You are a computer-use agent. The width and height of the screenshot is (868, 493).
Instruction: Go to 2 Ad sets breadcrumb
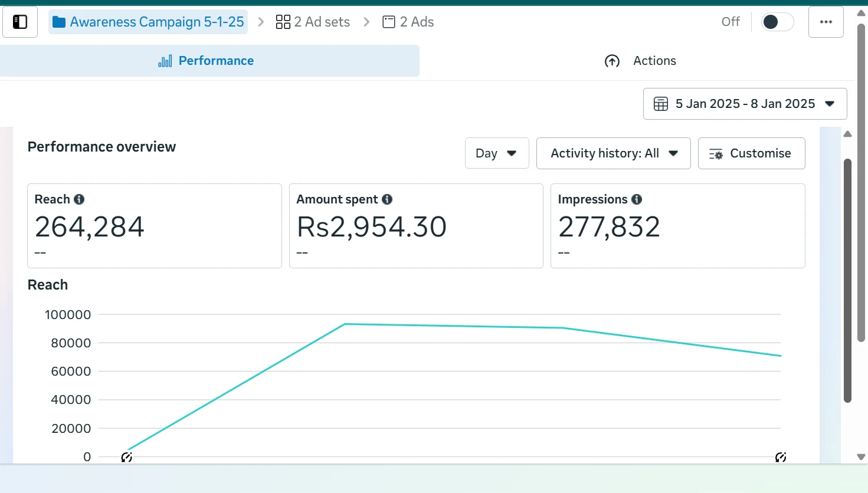click(x=313, y=22)
